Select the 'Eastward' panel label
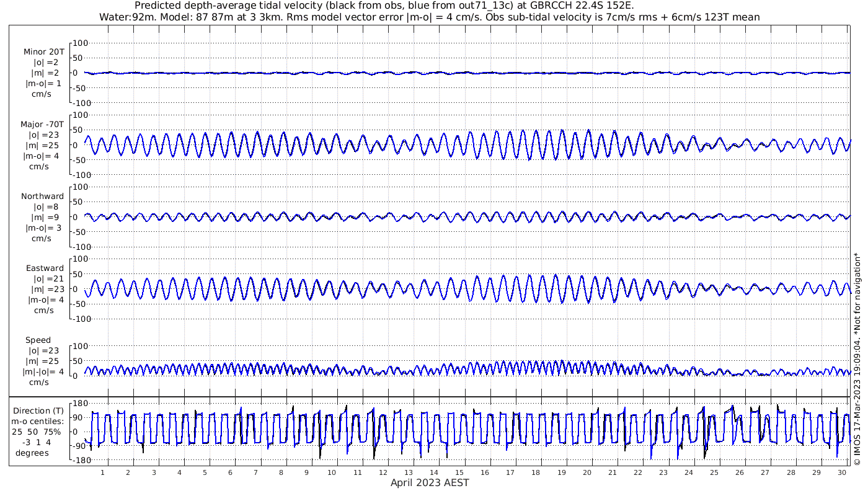The width and height of the screenshot is (868, 496). tap(45, 268)
